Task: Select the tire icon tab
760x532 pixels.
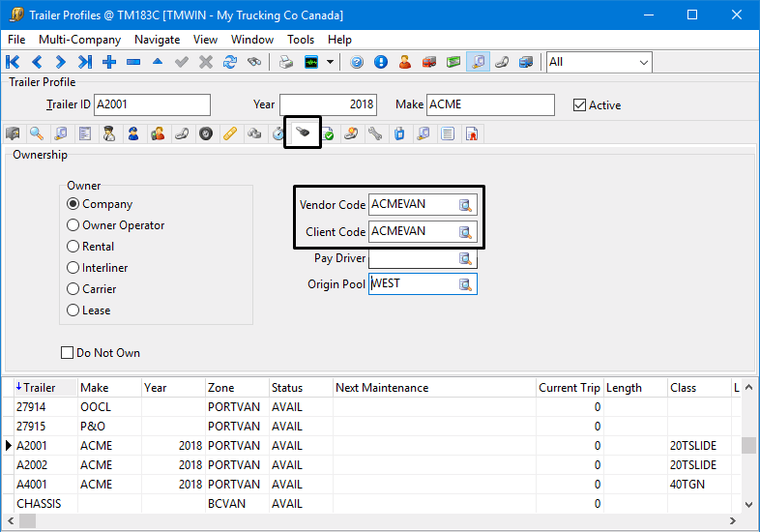Action: click(x=206, y=133)
